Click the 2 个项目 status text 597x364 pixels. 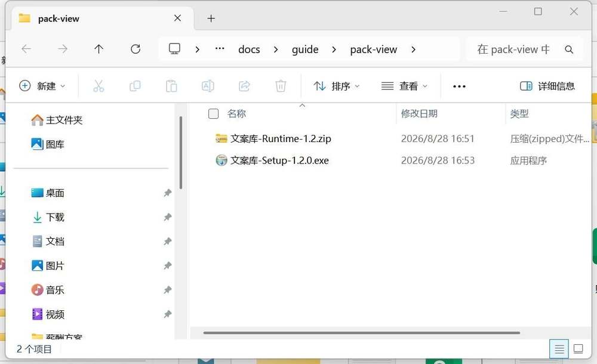[34, 349]
